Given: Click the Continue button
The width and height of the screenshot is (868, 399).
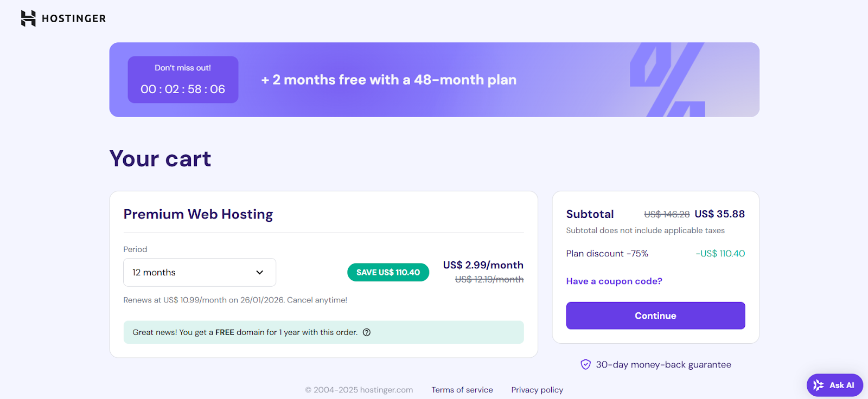Looking at the screenshot, I should (655, 315).
